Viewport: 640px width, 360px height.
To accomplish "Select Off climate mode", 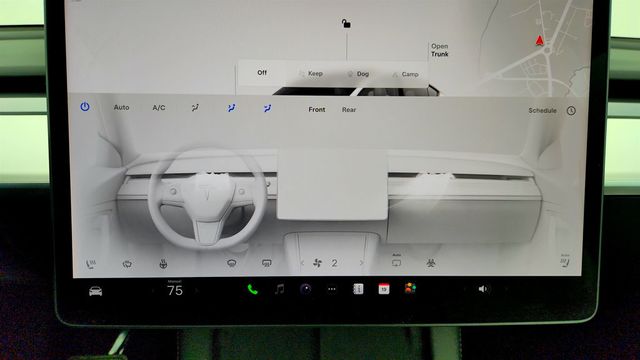I will (262, 73).
